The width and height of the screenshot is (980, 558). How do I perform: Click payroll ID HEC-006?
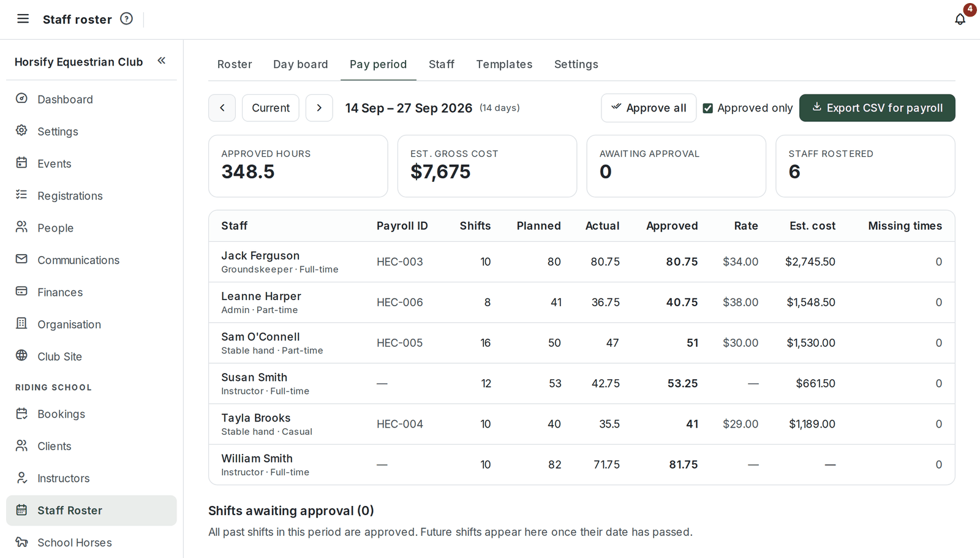coord(399,302)
